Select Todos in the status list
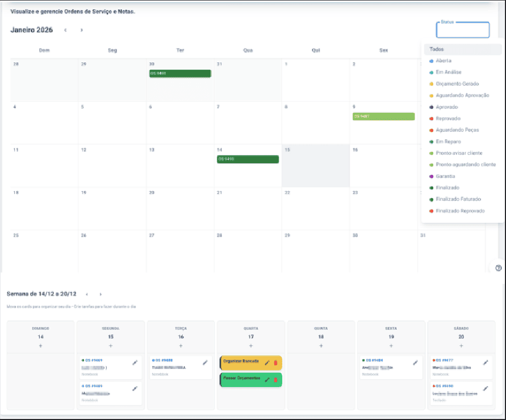 [x=462, y=49]
